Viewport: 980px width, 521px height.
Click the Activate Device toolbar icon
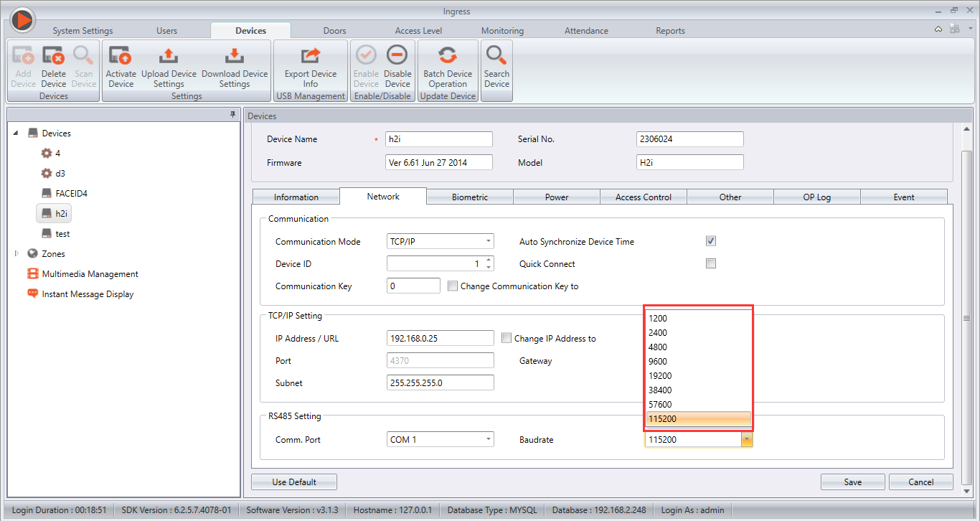pyautogui.click(x=121, y=56)
